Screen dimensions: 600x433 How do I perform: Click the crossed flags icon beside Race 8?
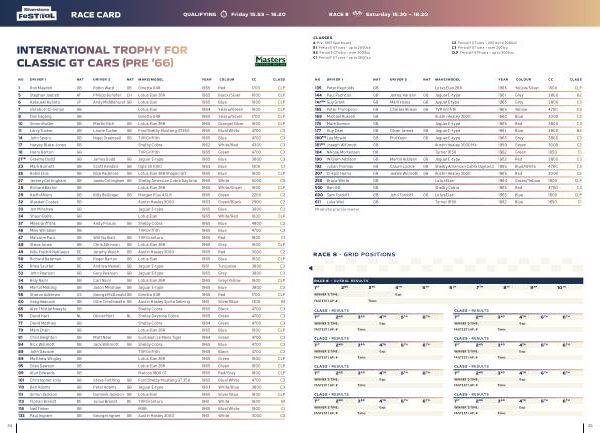357,14
